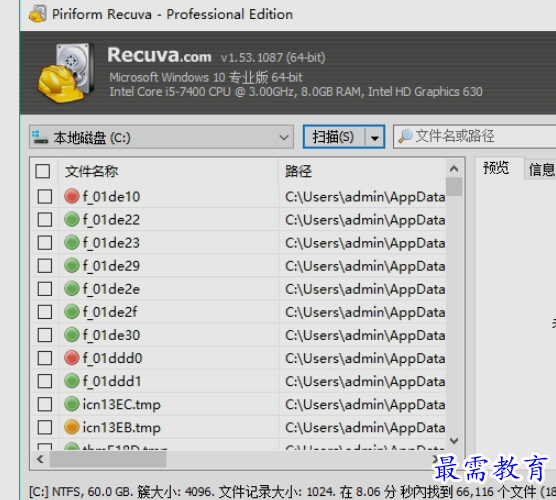Select file name f_01de2e

coord(111,289)
